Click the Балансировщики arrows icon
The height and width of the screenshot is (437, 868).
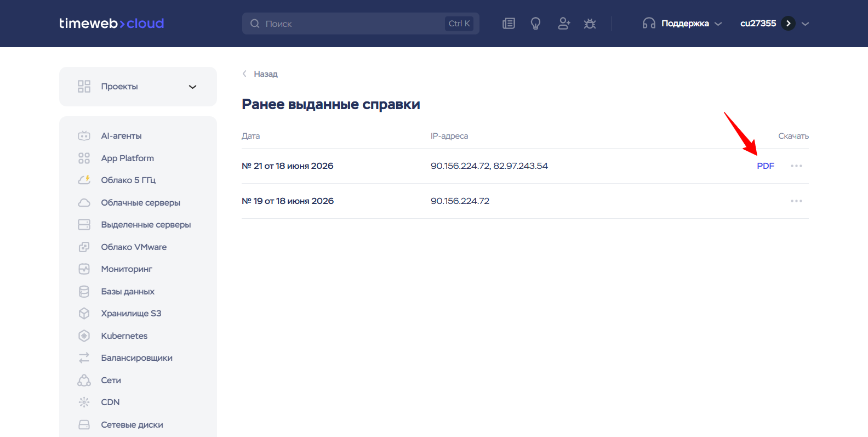[x=84, y=357]
